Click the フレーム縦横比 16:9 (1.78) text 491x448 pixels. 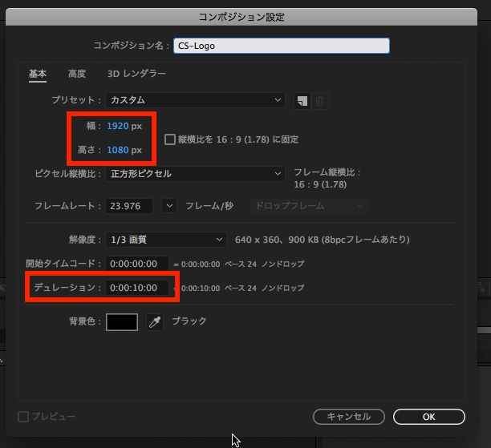327,179
